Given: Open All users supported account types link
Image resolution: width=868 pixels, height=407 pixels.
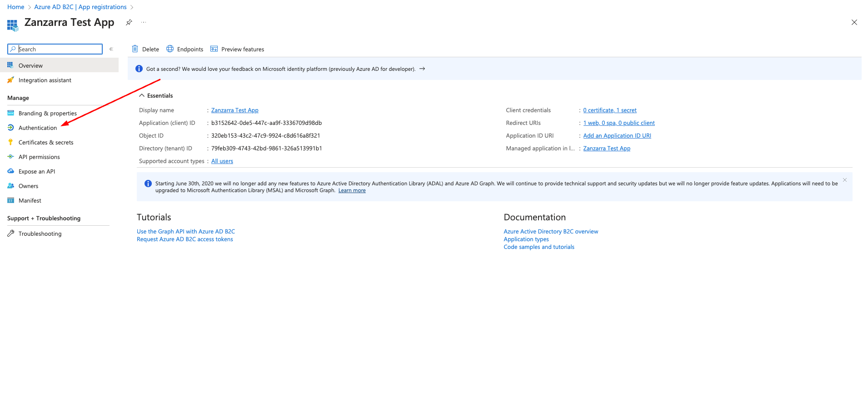Looking at the screenshot, I should tap(222, 161).
